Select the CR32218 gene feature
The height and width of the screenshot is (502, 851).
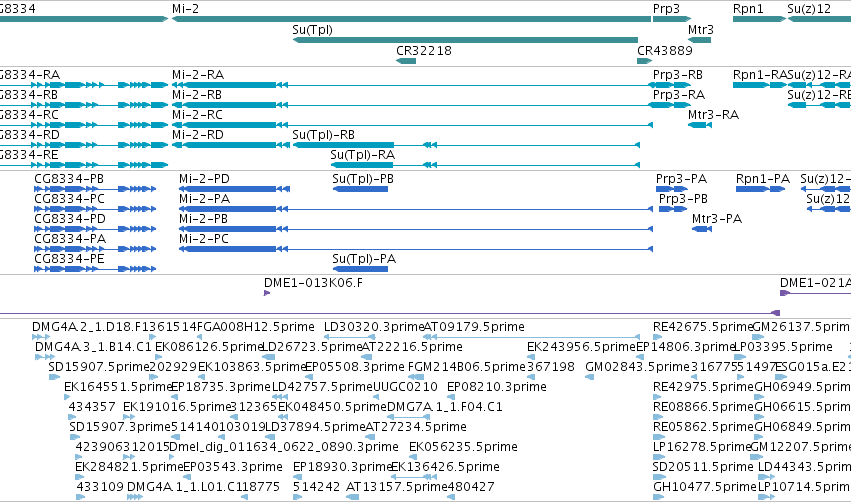406,61
